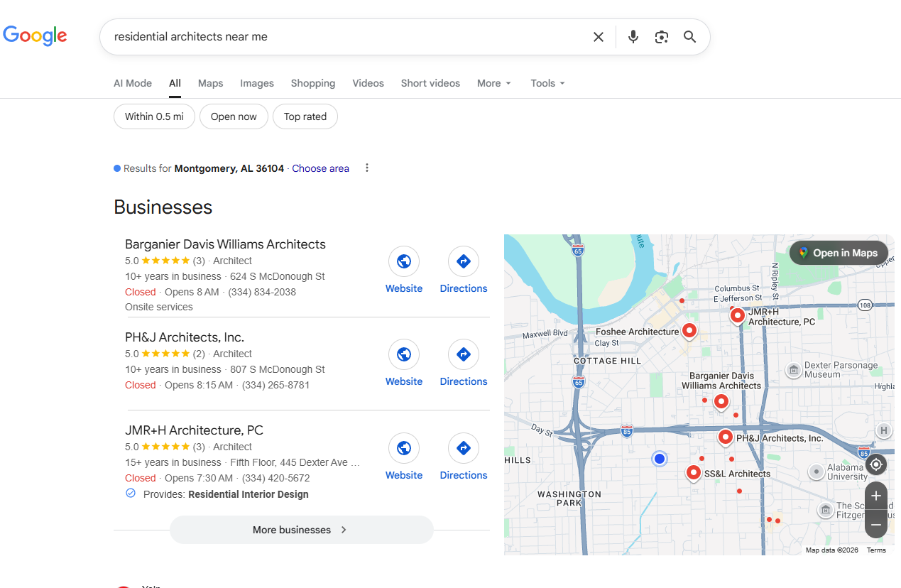Enable the Within 0.5 mi filter
Image resolution: width=901 pixels, height=588 pixels.
pyautogui.click(x=154, y=116)
